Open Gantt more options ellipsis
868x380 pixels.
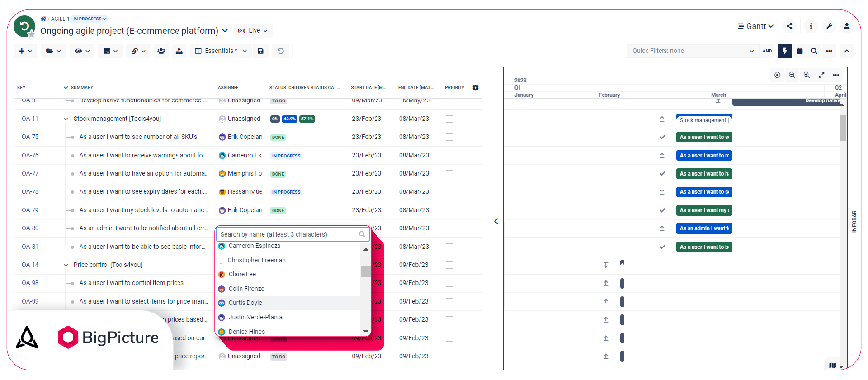tap(836, 75)
